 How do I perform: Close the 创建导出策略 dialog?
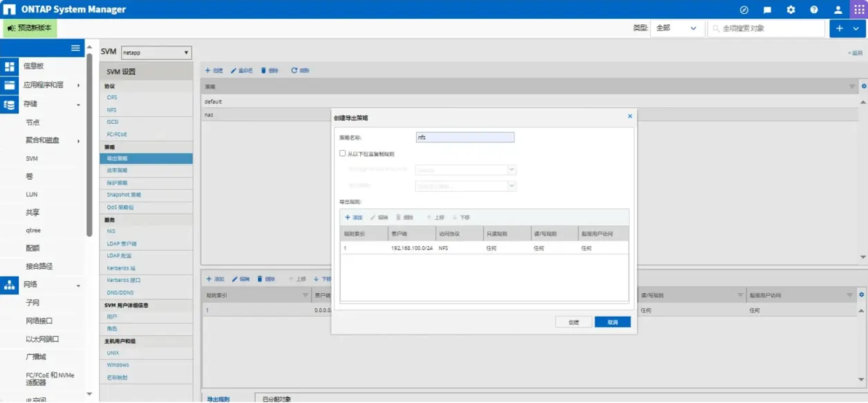630,116
